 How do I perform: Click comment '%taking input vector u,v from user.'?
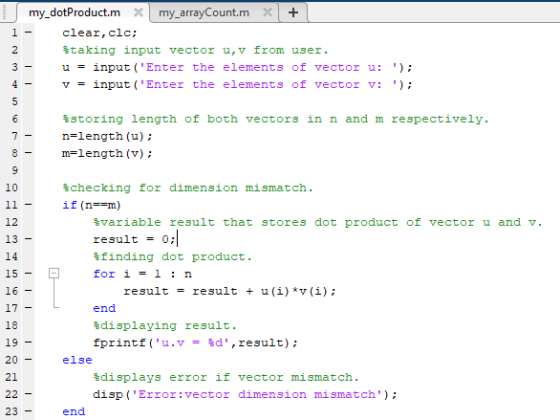[195, 50]
